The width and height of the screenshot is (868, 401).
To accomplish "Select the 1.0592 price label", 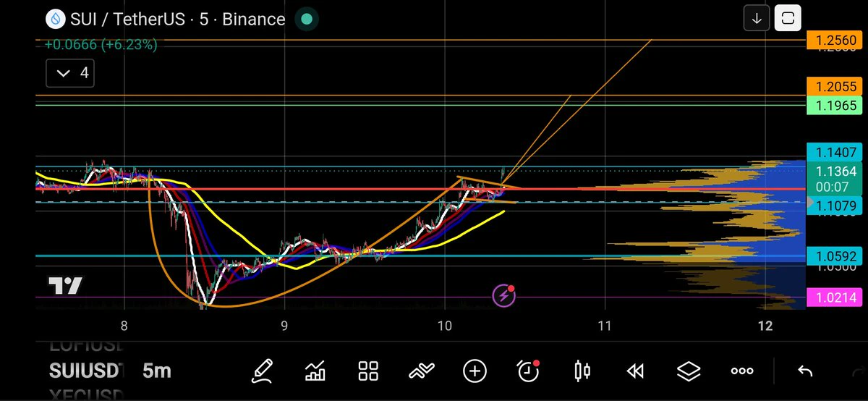I will click(x=835, y=256).
